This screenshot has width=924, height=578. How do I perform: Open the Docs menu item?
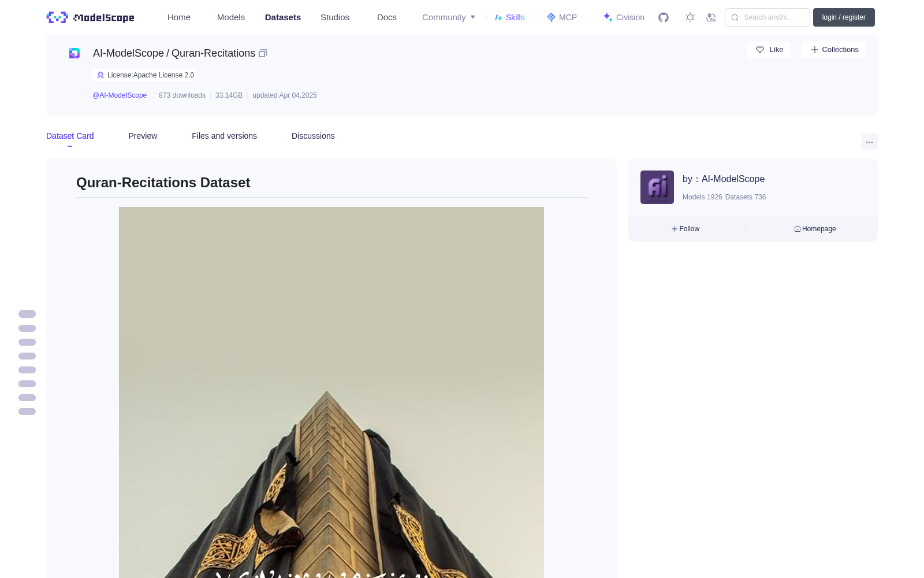coord(387,17)
